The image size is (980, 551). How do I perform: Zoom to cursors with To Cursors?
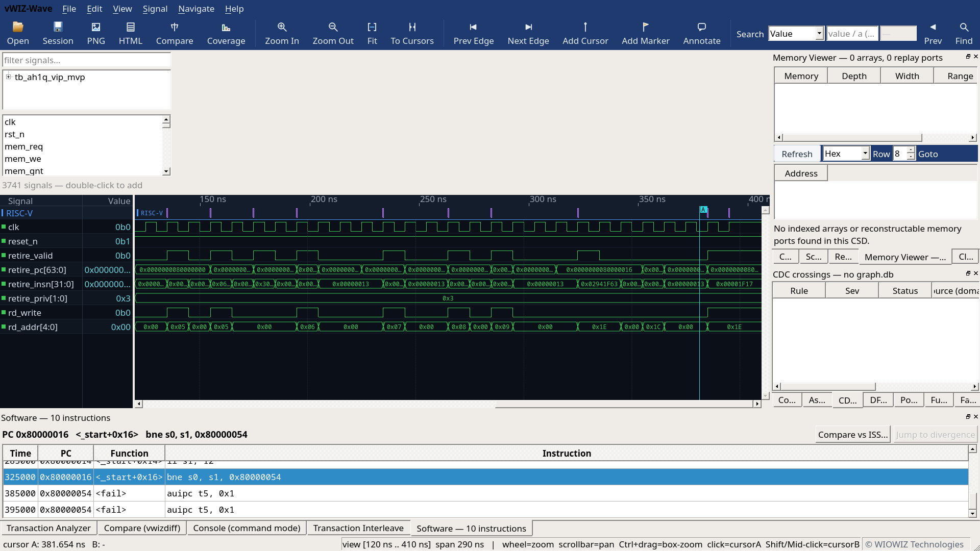(412, 34)
